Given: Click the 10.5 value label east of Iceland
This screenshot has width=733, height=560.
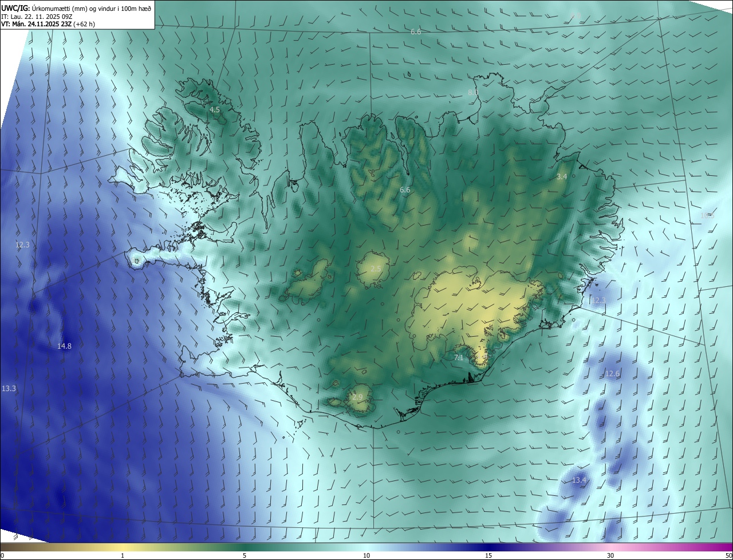Looking at the screenshot, I should [x=707, y=216].
